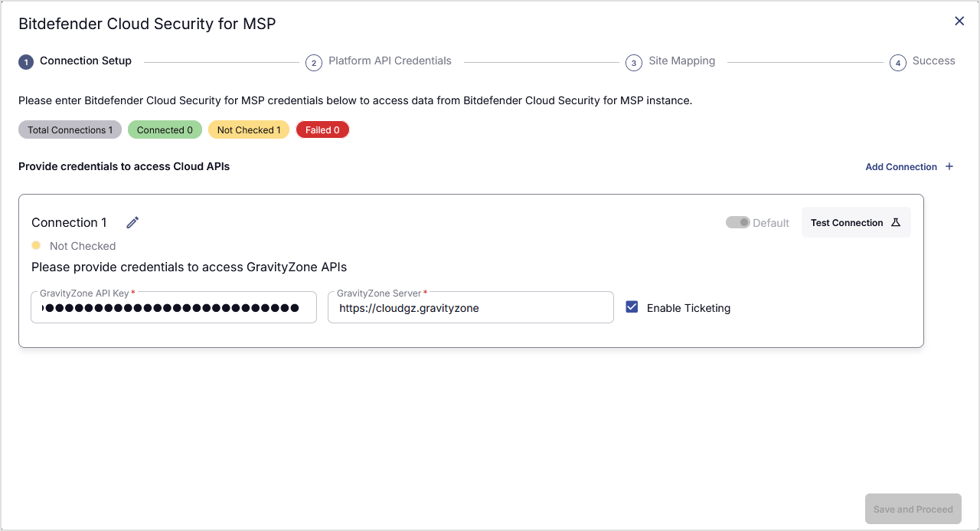The height and width of the screenshot is (531, 980).
Task: Focus the GravityZone API Key field
Action: coord(174,307)
